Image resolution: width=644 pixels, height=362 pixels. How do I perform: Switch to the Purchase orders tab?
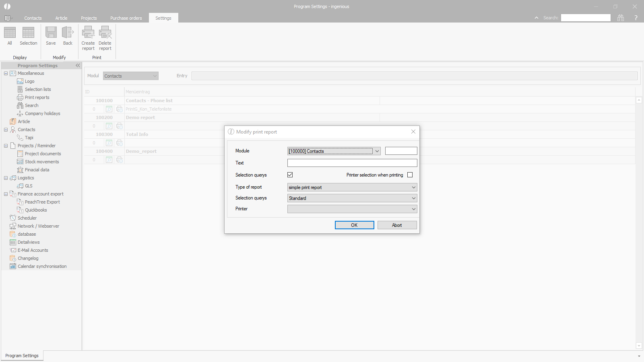coord(126,18)
